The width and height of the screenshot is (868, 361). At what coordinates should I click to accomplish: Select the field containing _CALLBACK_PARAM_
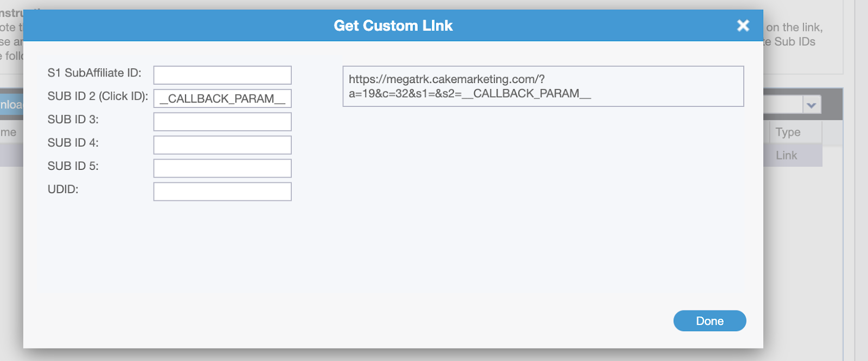222,98
